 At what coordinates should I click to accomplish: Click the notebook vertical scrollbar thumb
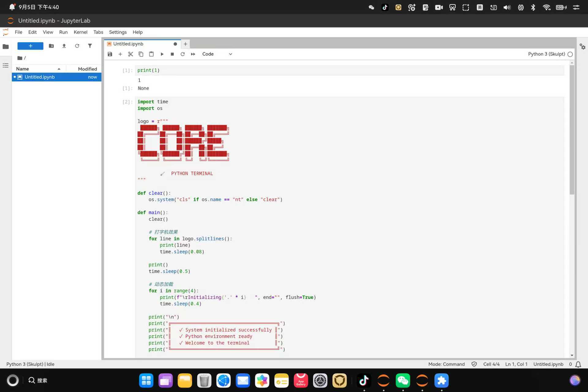tap(572, 130)
